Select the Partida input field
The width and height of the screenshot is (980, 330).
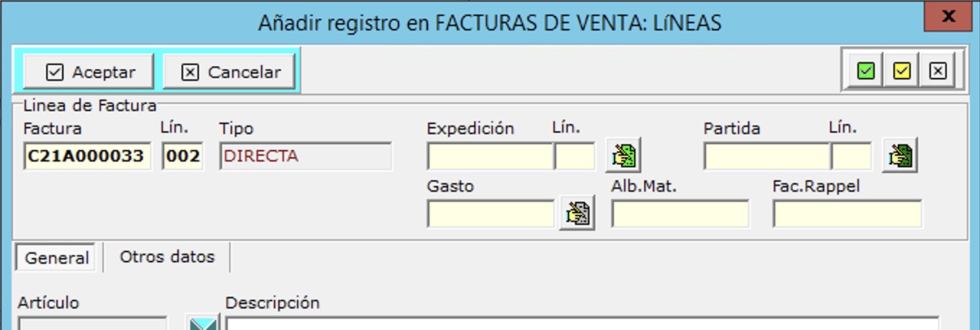767,156
